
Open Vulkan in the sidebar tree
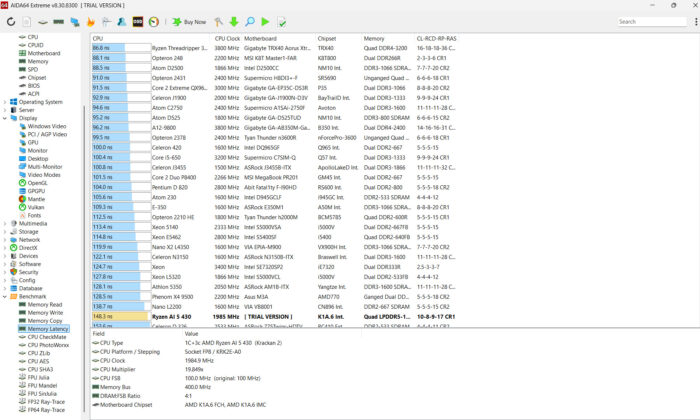[36, 207]
